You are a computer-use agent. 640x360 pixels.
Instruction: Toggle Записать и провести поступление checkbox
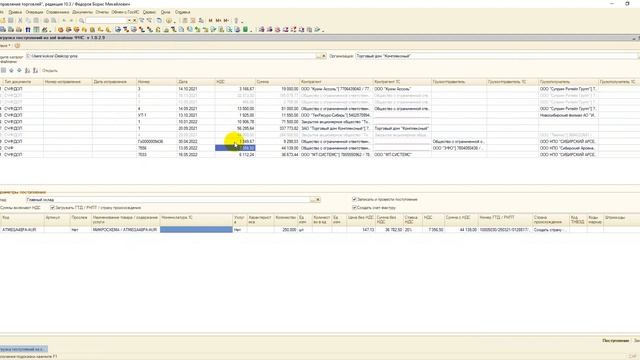354,199
